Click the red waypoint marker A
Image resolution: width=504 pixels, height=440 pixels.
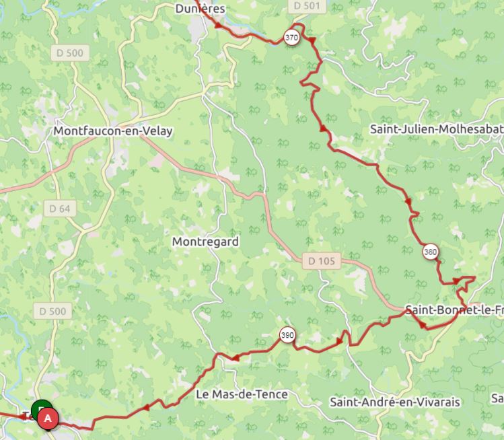pos(48,418)
